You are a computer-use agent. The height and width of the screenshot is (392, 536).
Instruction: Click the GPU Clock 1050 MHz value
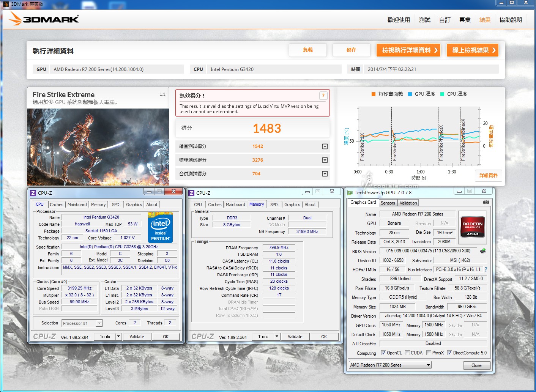pyautogui.click(x=391, y=325)
